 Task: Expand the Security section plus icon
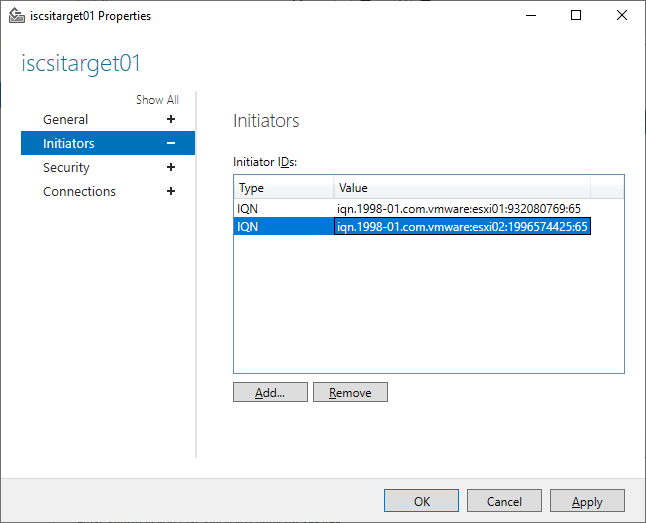tap(171, 167)
